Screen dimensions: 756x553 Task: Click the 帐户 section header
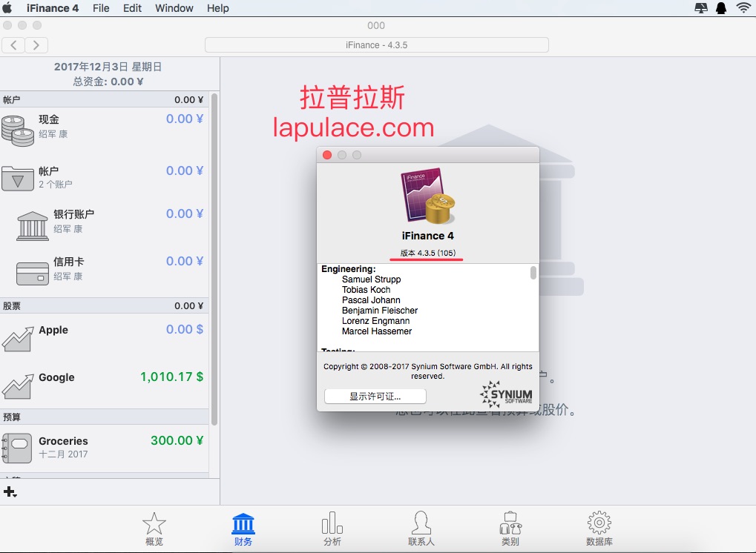point(105,100)
